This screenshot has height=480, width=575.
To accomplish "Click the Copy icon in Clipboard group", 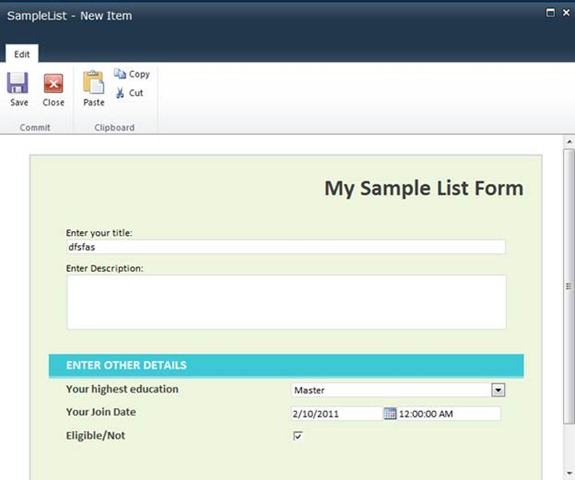I will (x=120, y=74).
